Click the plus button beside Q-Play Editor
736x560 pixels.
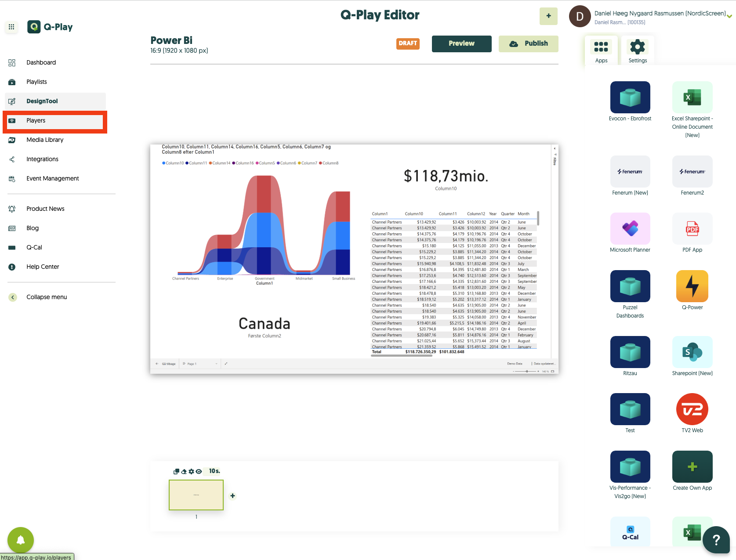click(548, 16)
